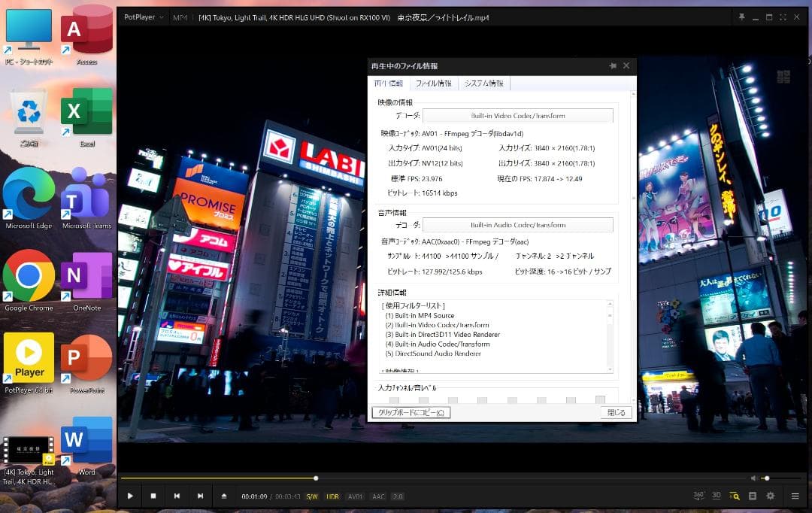Open Word desktop shortcut
The height and width of the screenshot is (513, 812).
(x=86, y=445)
